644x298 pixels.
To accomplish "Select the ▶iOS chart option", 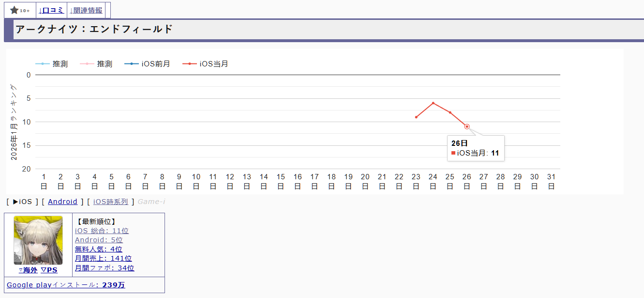I will point(22,202).
